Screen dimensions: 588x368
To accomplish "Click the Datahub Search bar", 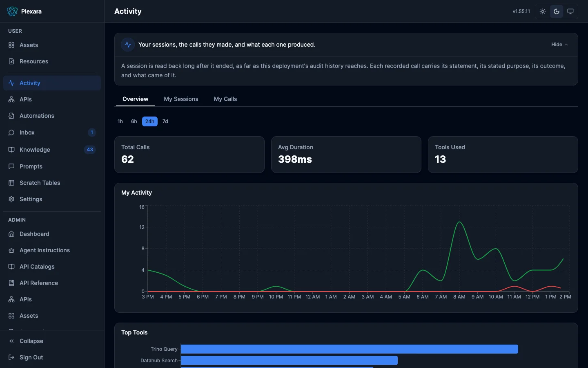I will point(289,360).
